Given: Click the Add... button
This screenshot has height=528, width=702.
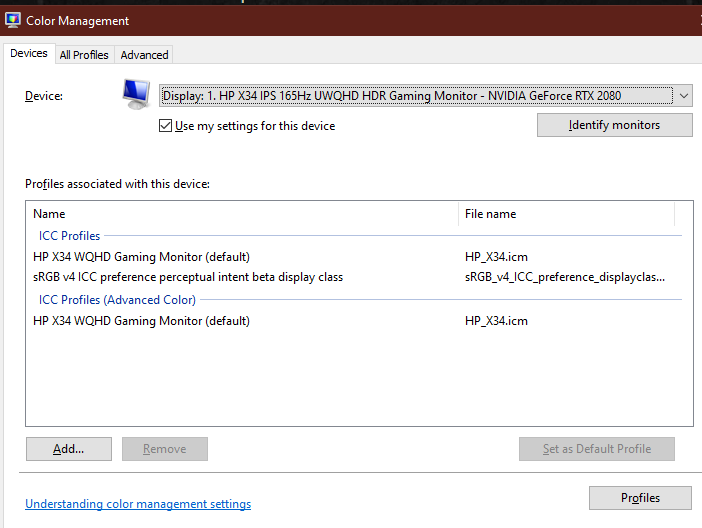Looking at the screenshot, I should (68, 449).
